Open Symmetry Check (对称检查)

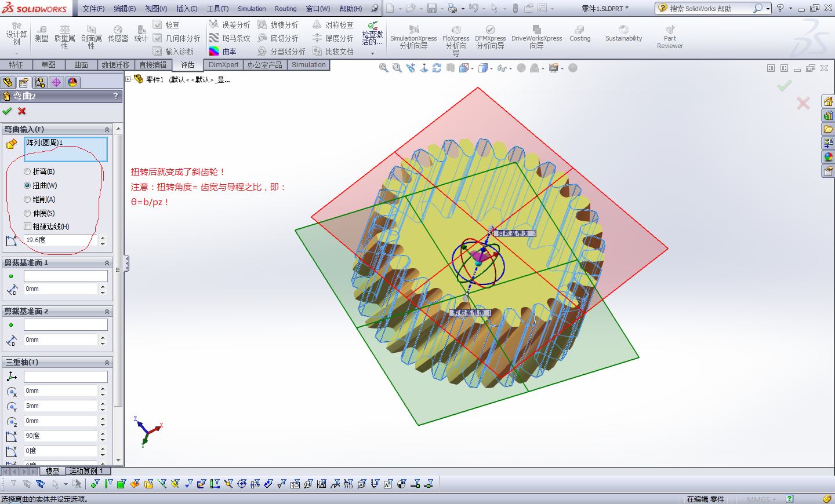333,25
